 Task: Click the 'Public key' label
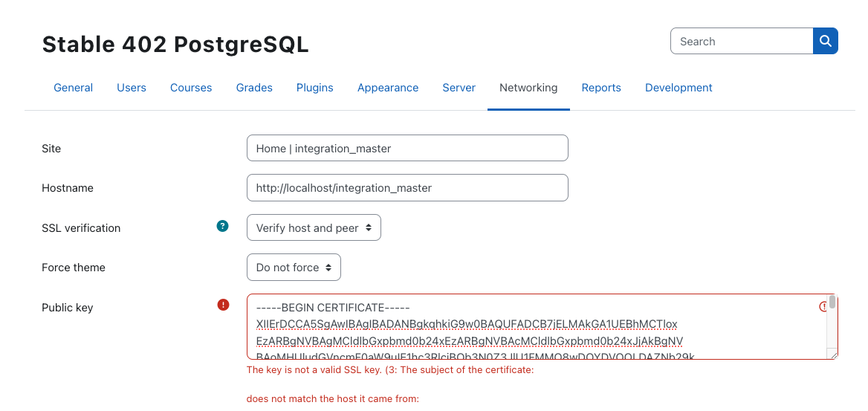click(67, 308)
